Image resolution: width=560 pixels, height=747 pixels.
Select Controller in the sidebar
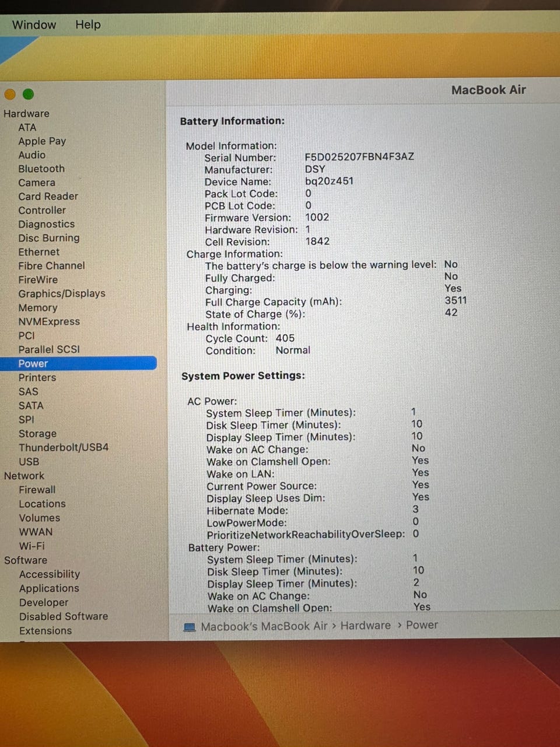42,210
